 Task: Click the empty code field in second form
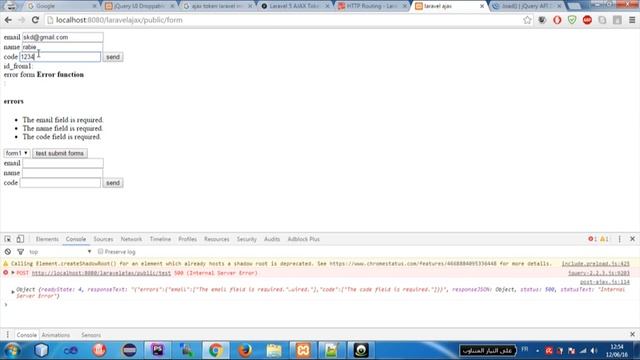point(60,183)
